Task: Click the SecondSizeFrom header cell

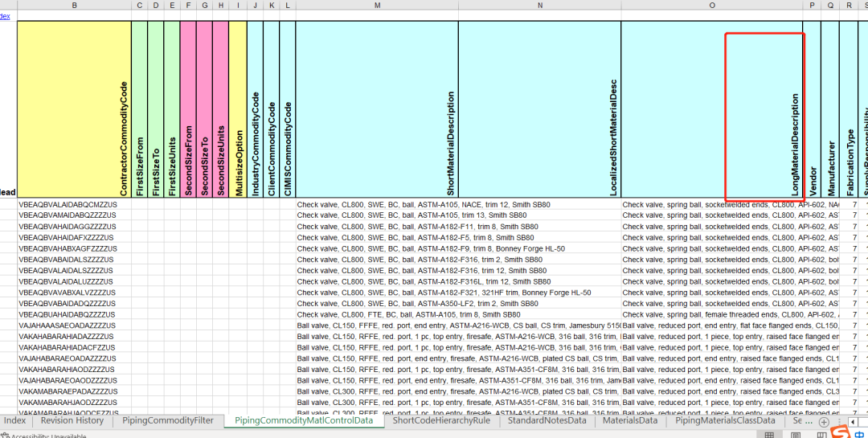Action: click(x=188, y=109)
